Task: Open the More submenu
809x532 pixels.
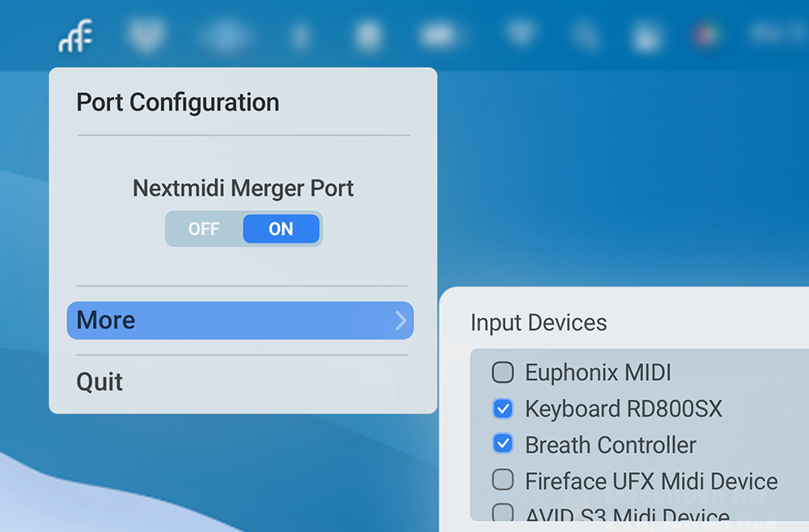Action: (x=240, y=321)
